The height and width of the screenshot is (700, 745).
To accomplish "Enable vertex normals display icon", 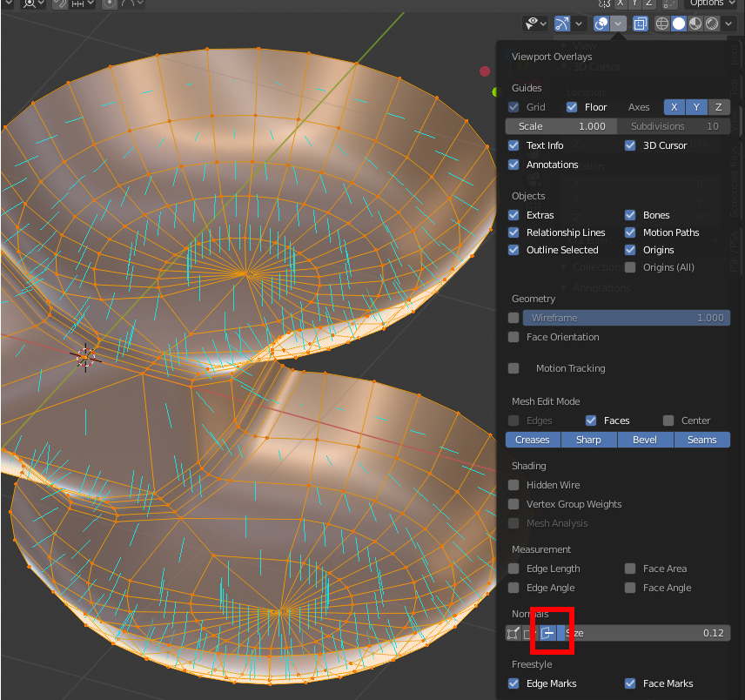I will click(x=513, y=633).
